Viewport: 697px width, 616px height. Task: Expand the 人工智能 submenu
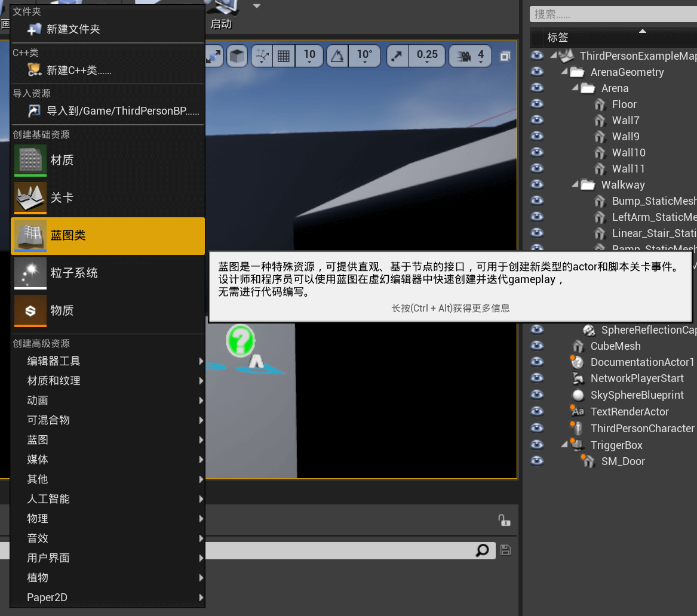pos(108,499)
